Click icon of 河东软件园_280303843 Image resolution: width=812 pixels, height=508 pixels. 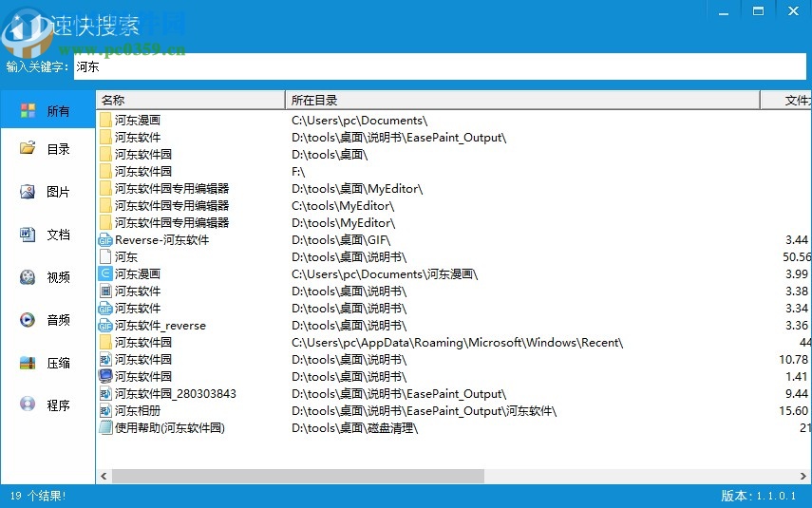point(105,393)
